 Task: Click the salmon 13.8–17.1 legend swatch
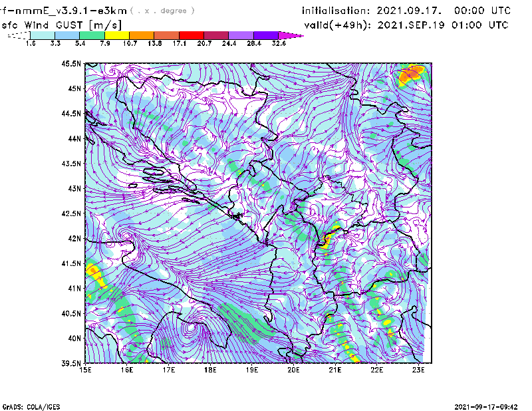point(167,35)
